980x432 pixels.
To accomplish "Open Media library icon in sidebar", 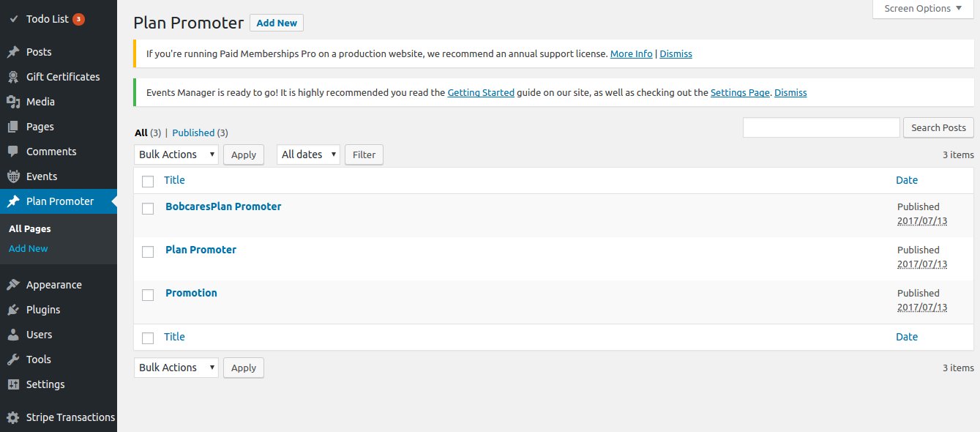I will tap(13, 102).
